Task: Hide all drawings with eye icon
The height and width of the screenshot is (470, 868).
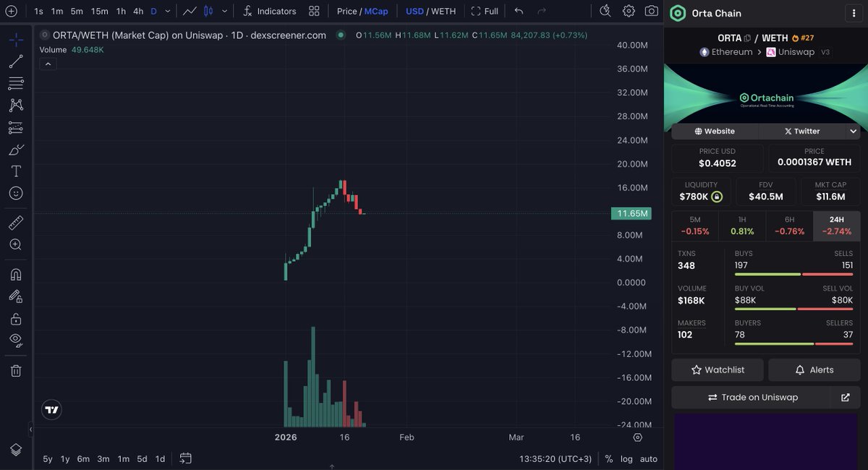Action: 16,340
